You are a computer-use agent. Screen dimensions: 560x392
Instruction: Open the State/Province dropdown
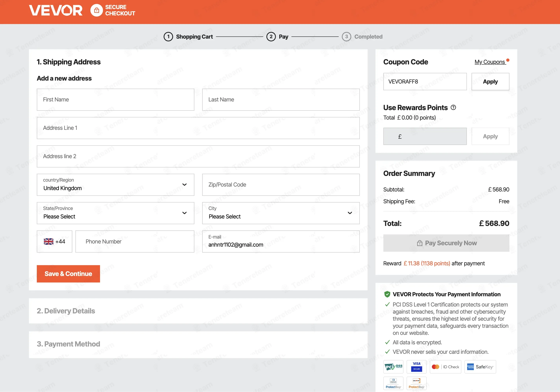pyautogui.click(x=115, y=213)
